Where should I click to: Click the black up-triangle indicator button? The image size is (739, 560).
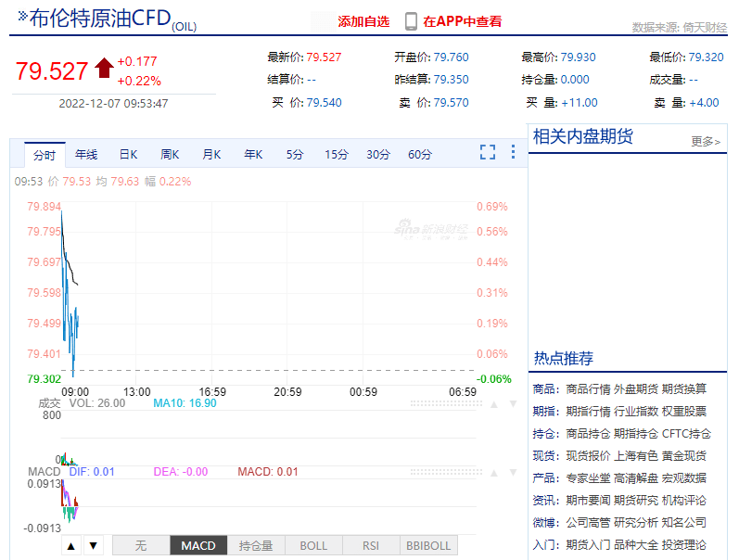click(71, 546)
